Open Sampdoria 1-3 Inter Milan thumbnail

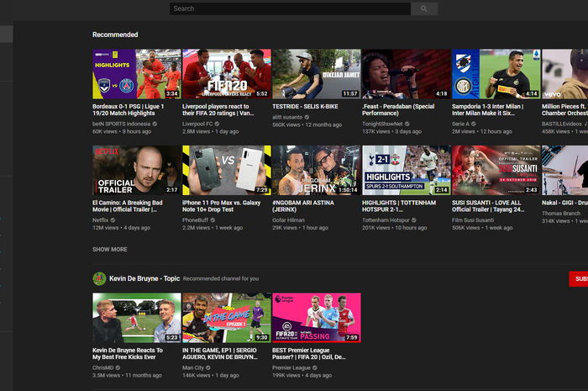[x=496, y=74]
